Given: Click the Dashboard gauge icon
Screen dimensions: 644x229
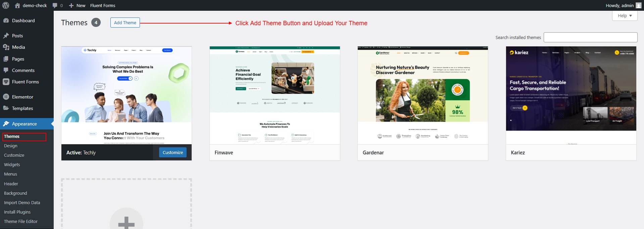Looking at the screenshot, I should (x=6, y=21).
